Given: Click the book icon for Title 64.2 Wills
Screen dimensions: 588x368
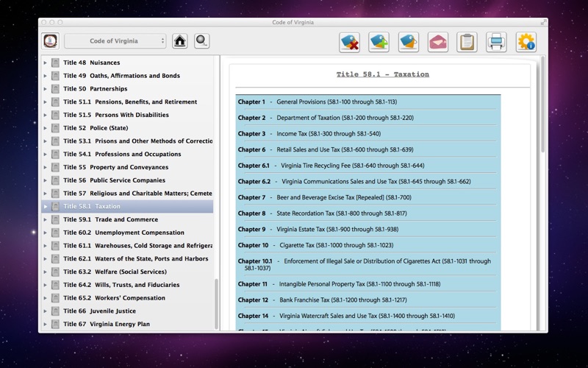Looking at the screenshot, I should pyautogui.click(x=56, y=285).
